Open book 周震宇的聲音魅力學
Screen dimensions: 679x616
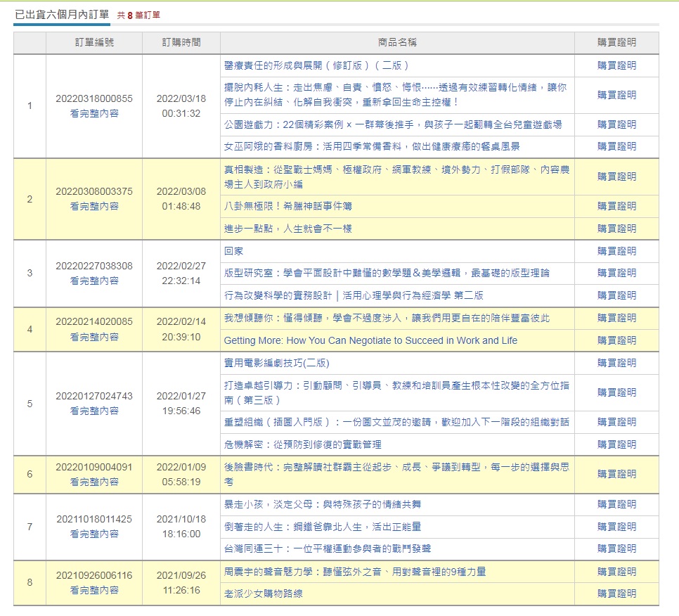click(355, 572)
